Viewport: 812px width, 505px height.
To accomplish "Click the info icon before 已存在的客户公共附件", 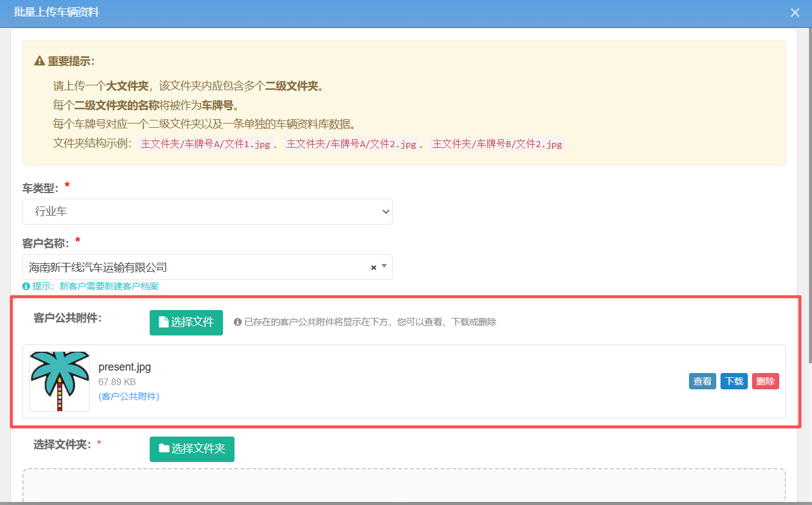I will [238, 322].
